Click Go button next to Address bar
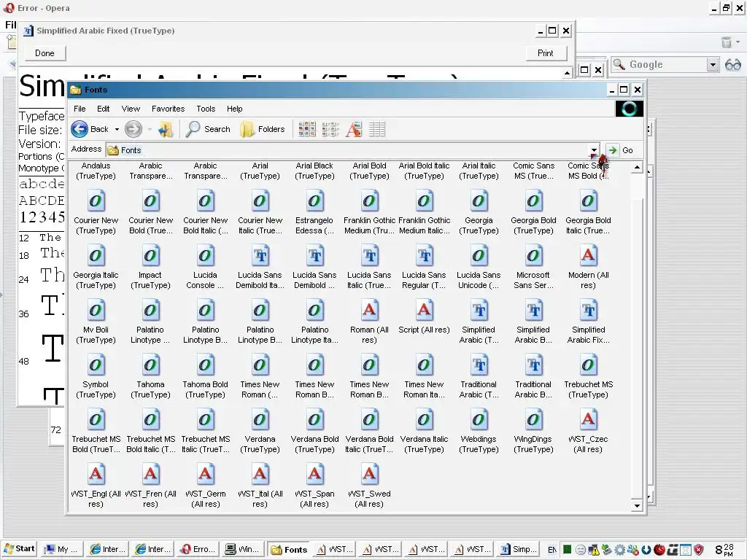Screen dimensions: 747x560 click(x=620, y=150)
